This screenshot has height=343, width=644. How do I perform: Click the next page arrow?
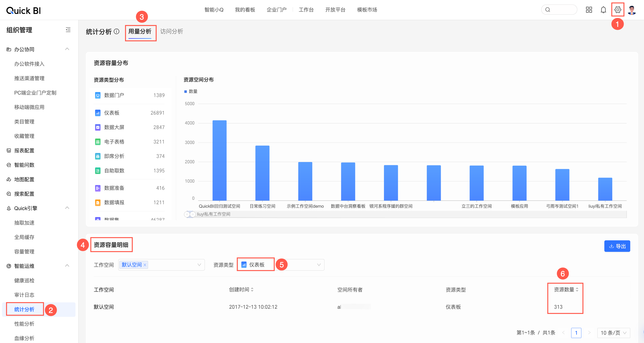point(589,333)
